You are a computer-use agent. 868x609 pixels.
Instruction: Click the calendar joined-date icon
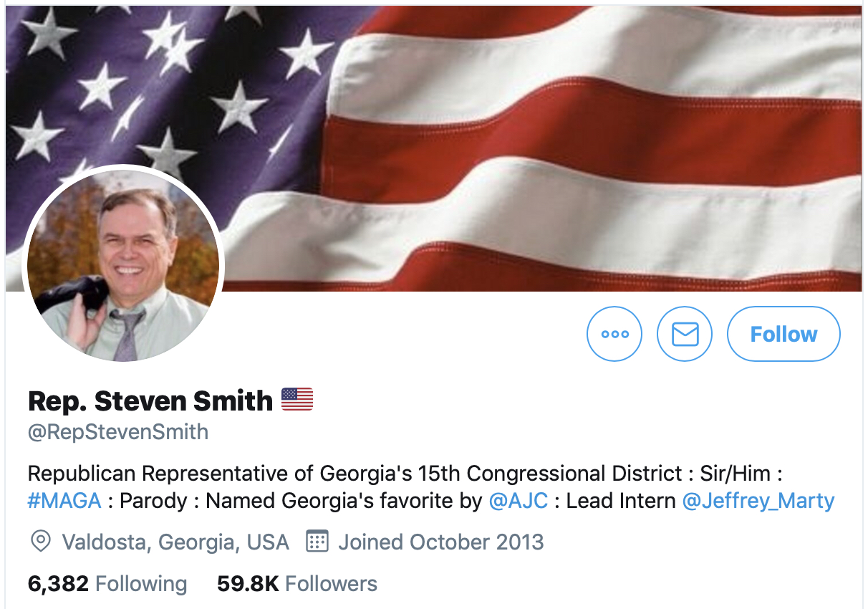point(317,542)
